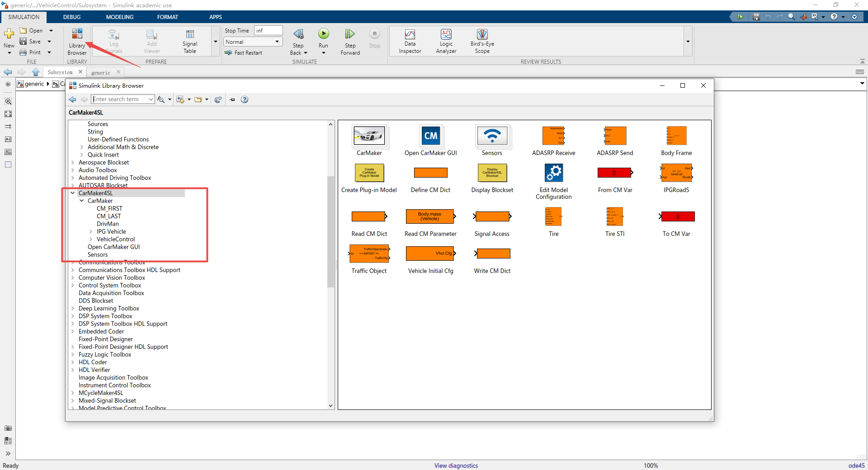868x470 pixels.
Task: Select the From CM Var block
Action: pos(615,173)
